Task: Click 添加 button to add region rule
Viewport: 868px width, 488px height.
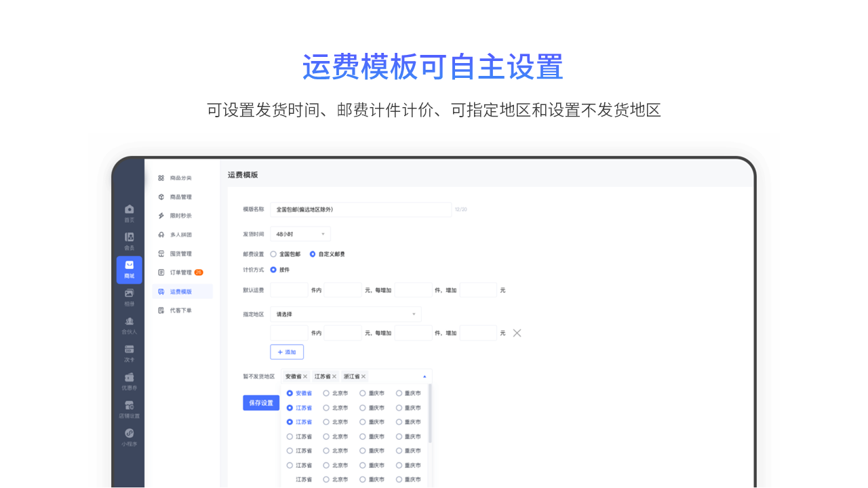Action: pyautogui.click(x=287, y=352)
